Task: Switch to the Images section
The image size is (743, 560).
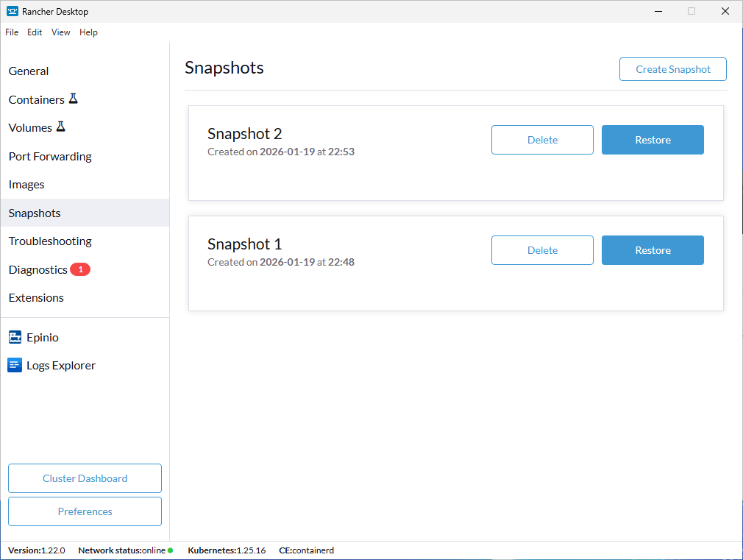Action: [26, 184]
